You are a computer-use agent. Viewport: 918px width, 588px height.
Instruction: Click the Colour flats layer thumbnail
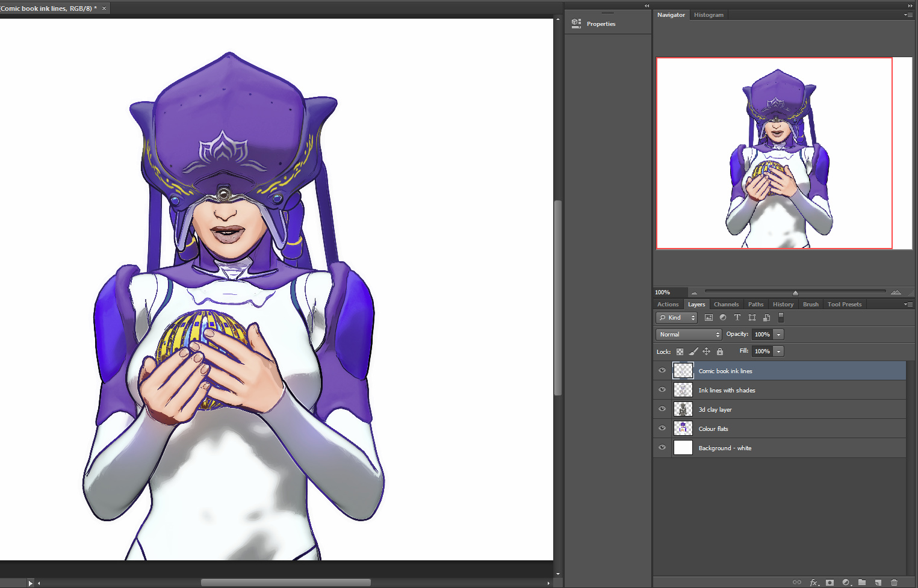(683, 429)
